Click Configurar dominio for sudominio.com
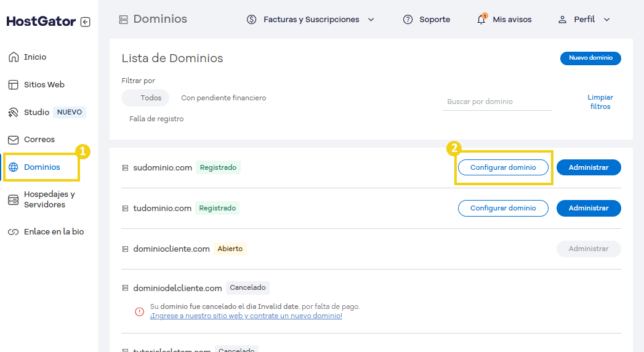 pyautogui.click(x=503, y=167)
